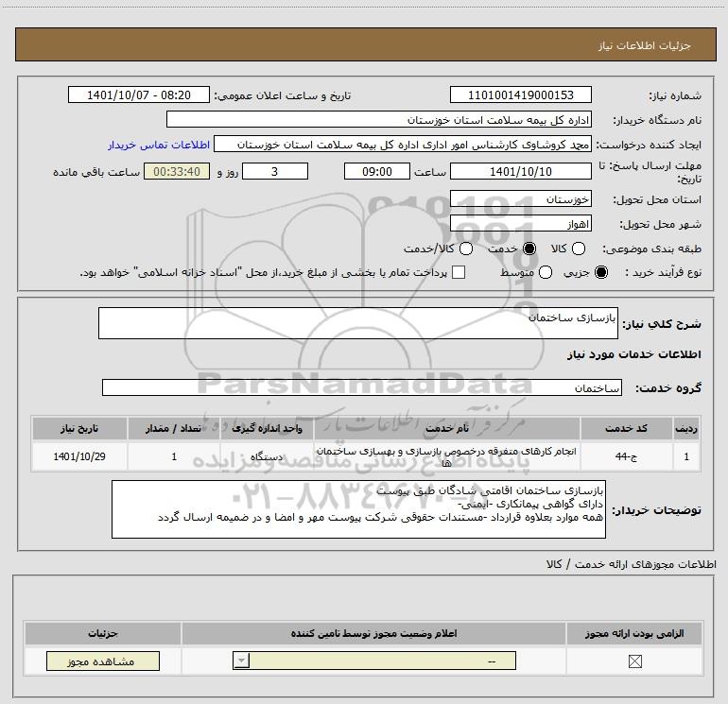The width and height of the screenshot is (728, 704).
Task: Choose the متوسط purchase process option
Action: point(546,272)
